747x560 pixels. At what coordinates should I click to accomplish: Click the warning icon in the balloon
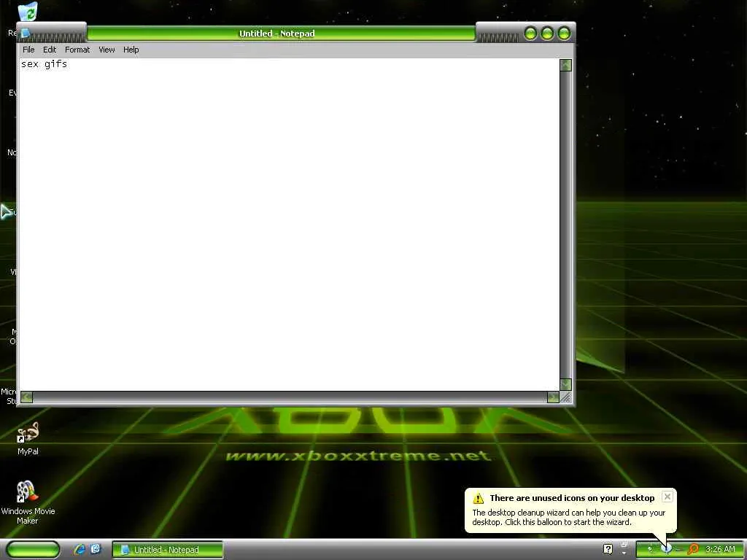click(479, 498)
